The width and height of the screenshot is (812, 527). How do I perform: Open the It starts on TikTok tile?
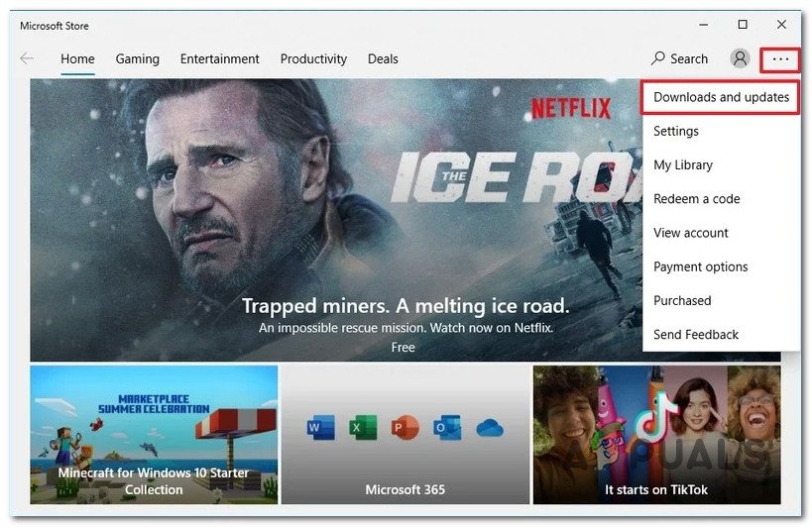pyautogui.click(x=656, y=434)
